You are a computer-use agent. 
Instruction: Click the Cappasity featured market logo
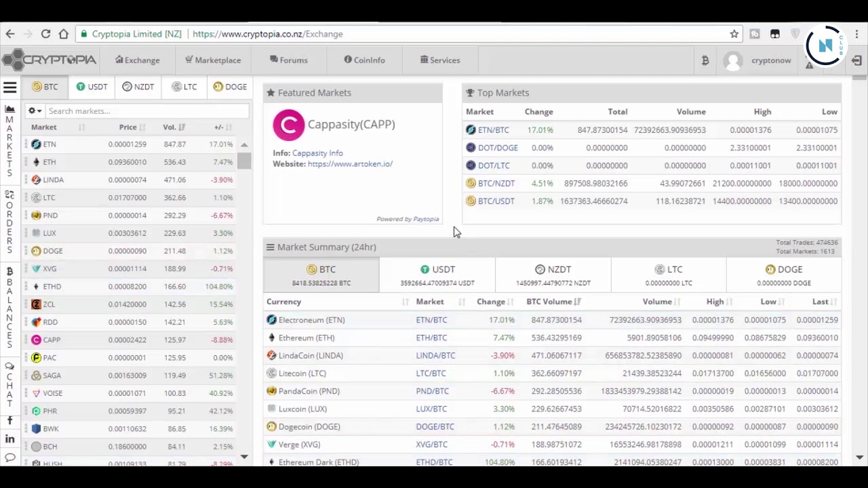(288, 125)
